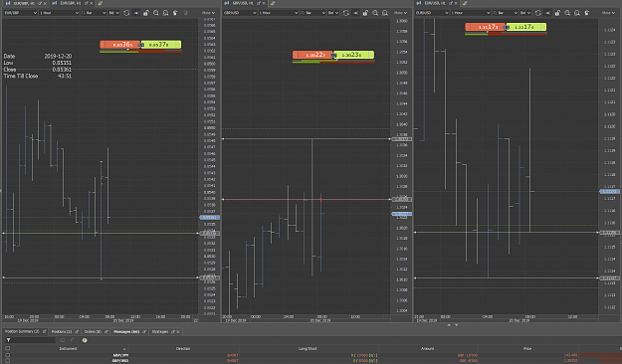
Task: Undock the EUR/USD H1 chart tab
Action: tap(451, 3)
